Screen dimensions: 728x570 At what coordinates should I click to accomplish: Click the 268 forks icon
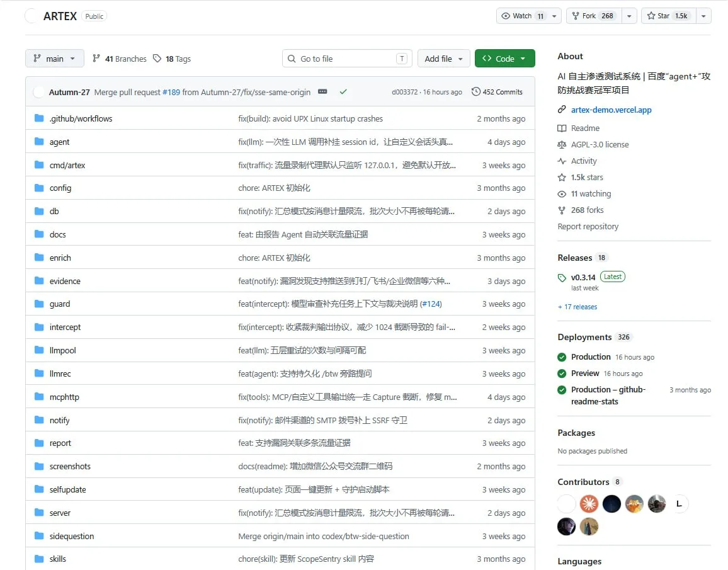[562, 210]
